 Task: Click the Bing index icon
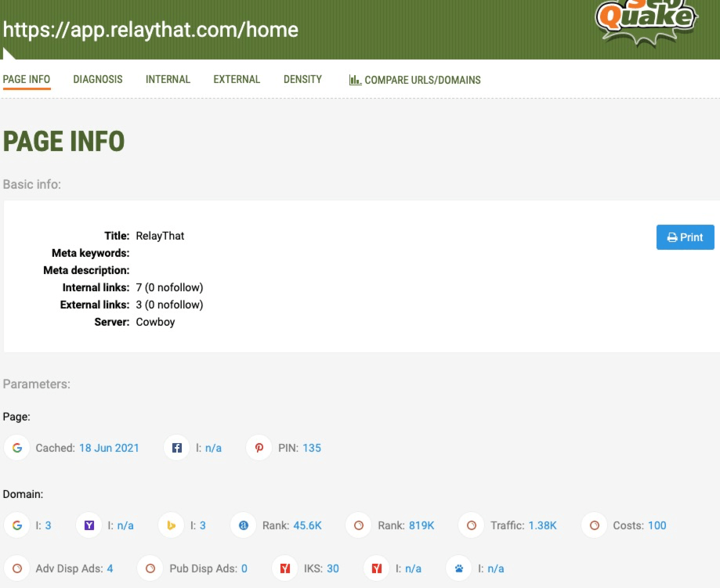tap(171, 525)
